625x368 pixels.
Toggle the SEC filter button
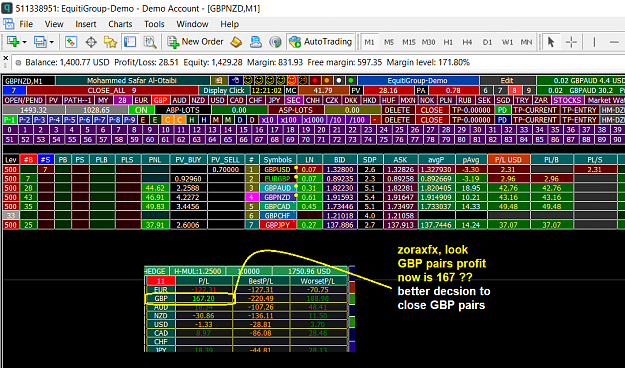[x=293, y=100]
